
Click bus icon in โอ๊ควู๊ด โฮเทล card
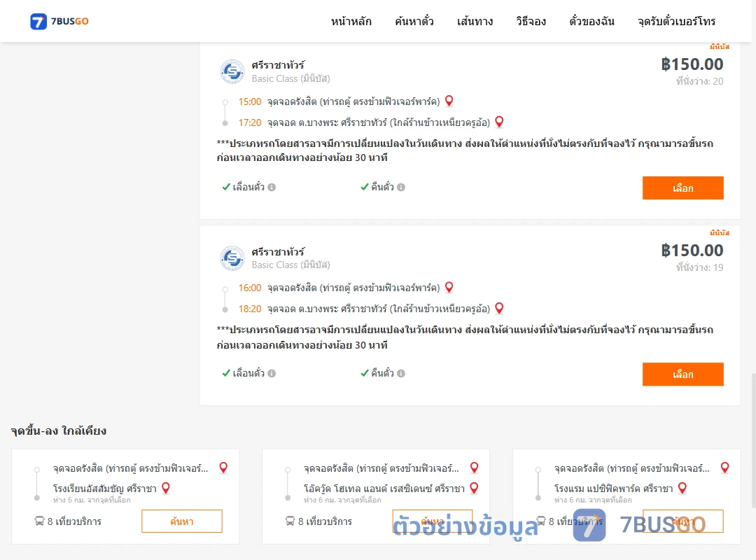[290, 521]
